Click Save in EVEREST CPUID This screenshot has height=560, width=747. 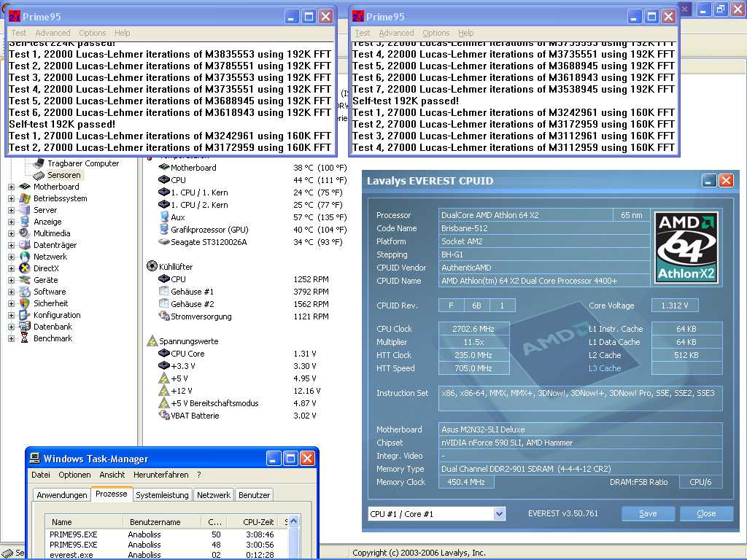(648, 513)
